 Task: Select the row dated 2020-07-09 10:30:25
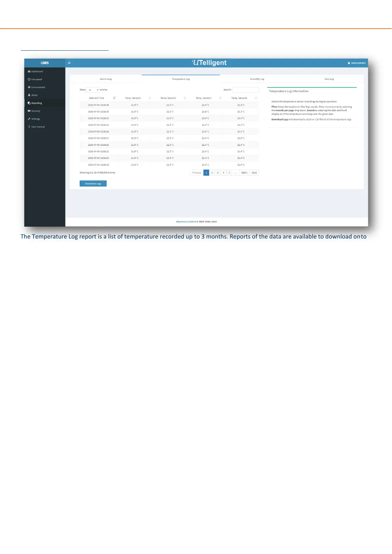click(169, 145)
